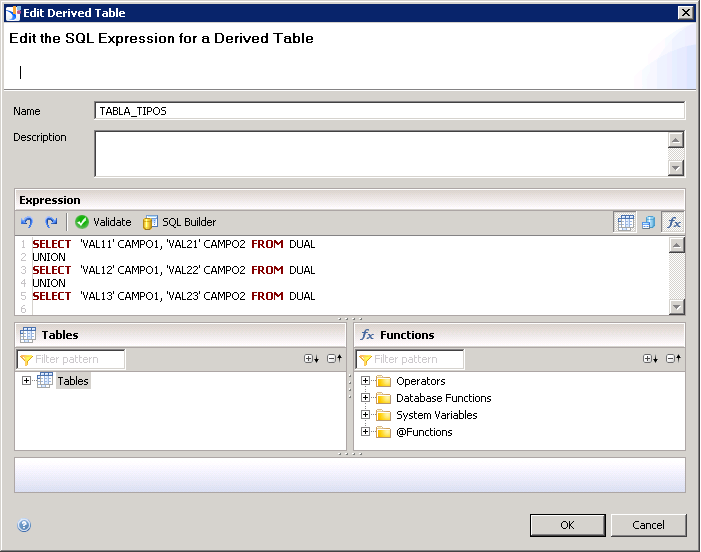Click the Redo arrow in Expression toolbar
The image size is (701, 552).
[51, 222]
